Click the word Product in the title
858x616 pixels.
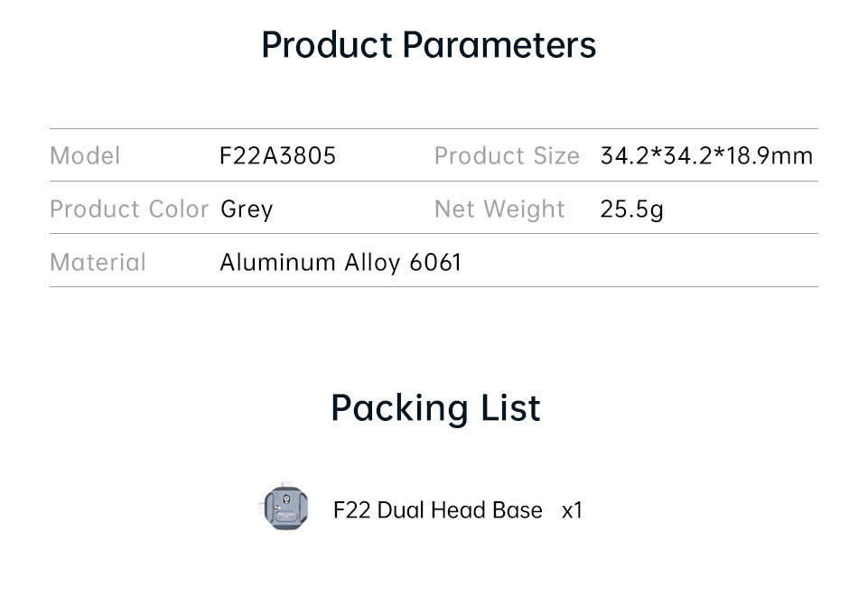click(327, 44)
